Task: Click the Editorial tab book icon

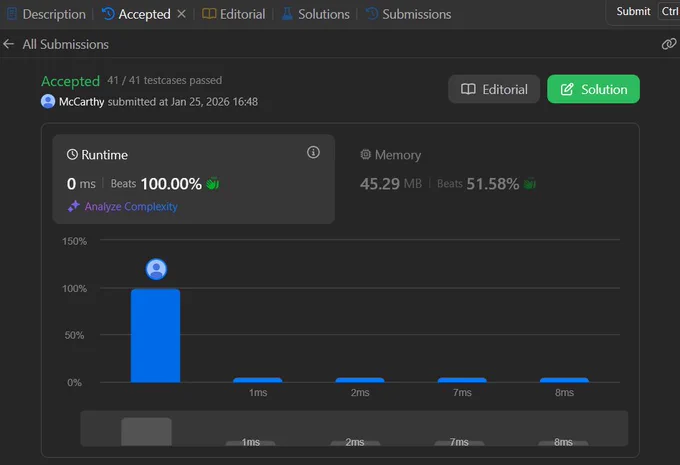Action: [209, 14]
